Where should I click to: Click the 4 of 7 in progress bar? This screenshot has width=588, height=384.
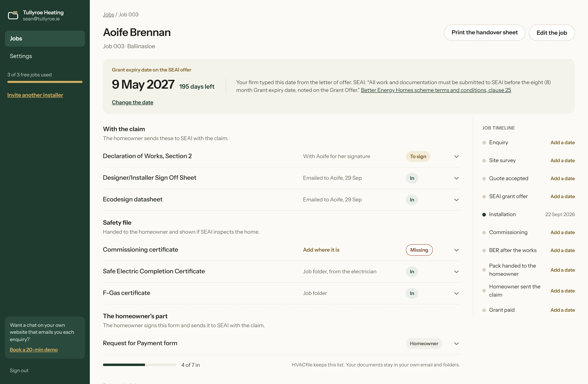pos(139,365)
